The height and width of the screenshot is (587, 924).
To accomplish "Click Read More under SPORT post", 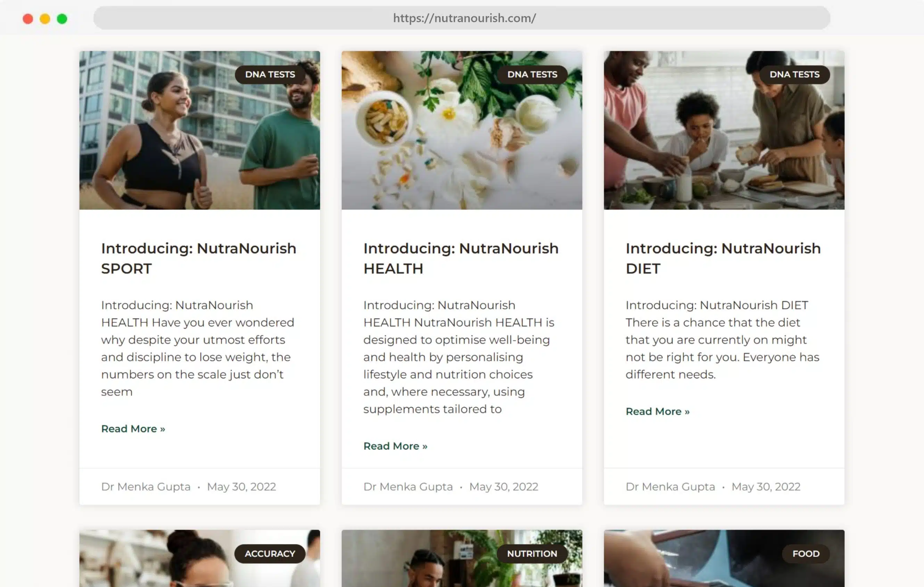I will pos(133,429).
